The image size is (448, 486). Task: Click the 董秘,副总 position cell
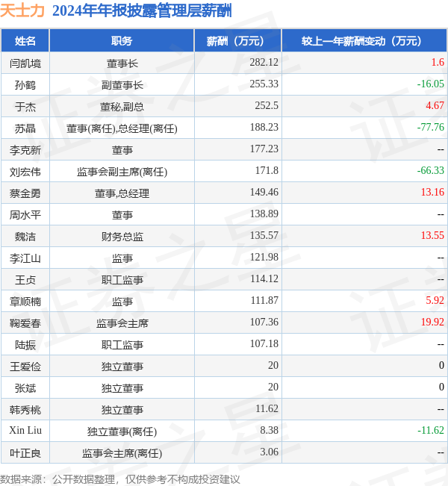(x=122, y=107)
